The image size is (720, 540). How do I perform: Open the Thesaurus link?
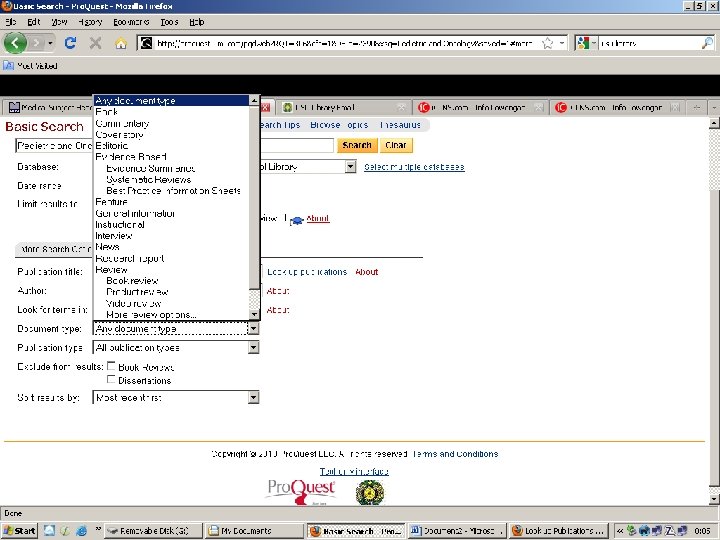[400, 125]
